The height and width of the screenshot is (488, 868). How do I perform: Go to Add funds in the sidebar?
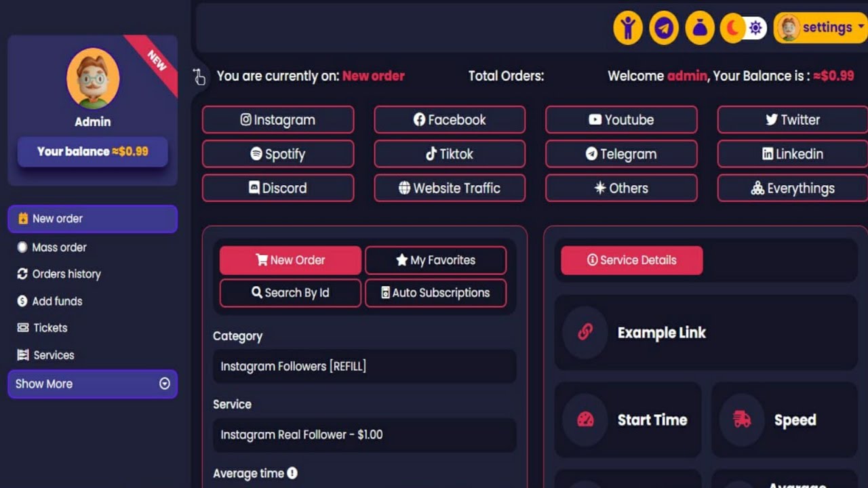57,301
